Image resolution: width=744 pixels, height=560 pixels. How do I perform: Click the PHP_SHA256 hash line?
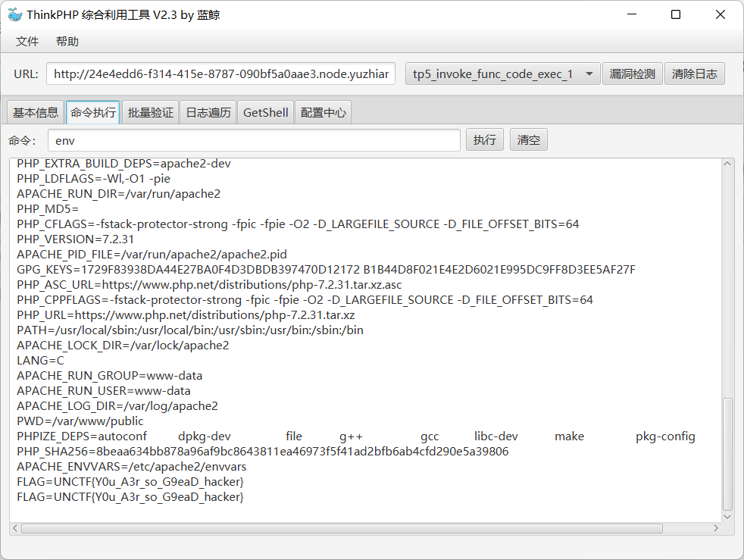click(x=262, y=452)
